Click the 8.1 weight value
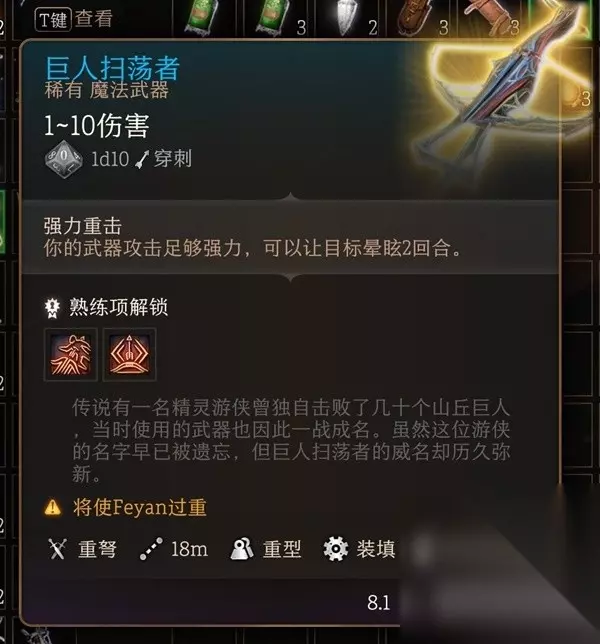The height and width of the screenshot is (644, 600). coord(378,603)
